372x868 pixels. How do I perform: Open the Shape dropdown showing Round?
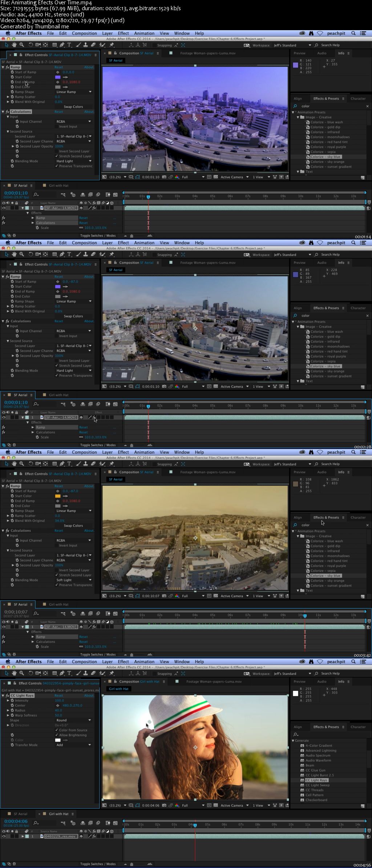coord(74,720)
